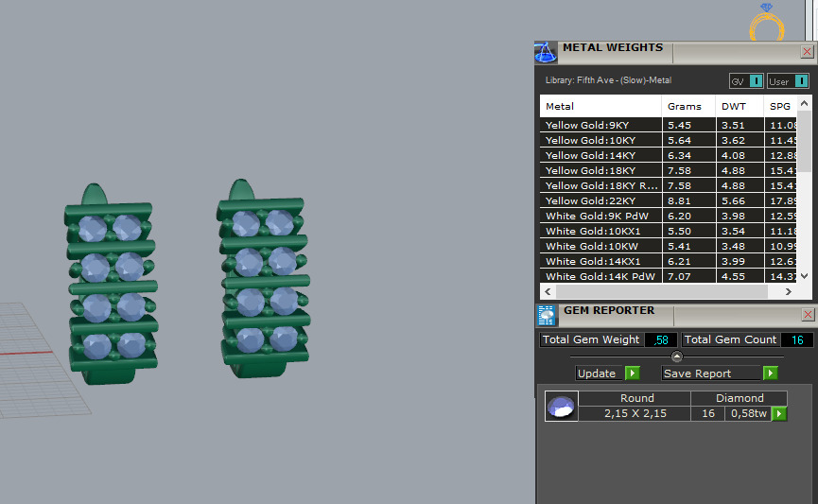The height and width of the screenshot is (504, 818).
Task: Click the 4.08 DWT cell
Action: [x=740, y=155]
